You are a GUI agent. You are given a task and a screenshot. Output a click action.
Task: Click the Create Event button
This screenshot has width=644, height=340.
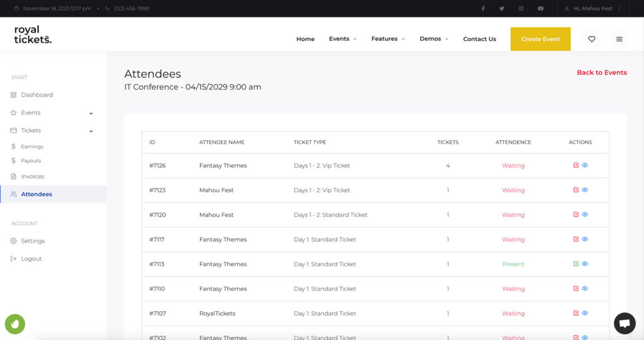click(x=540, y=39)
